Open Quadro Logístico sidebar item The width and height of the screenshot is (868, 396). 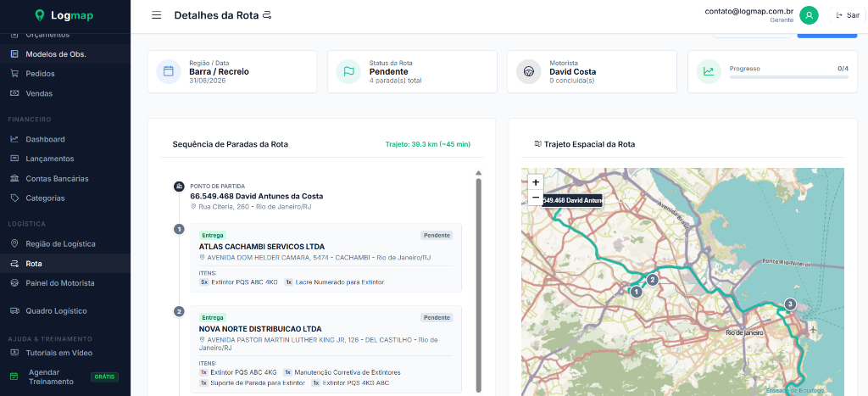(x=56, y=310)
